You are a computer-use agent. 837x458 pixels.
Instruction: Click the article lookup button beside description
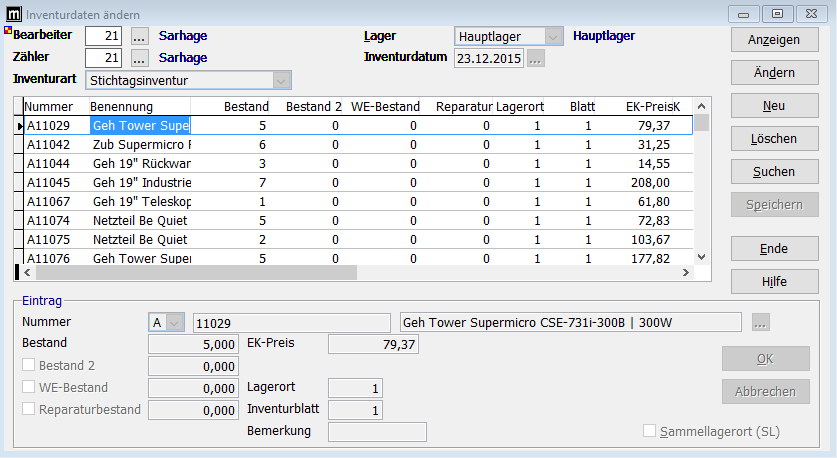[x=761, y=322]
